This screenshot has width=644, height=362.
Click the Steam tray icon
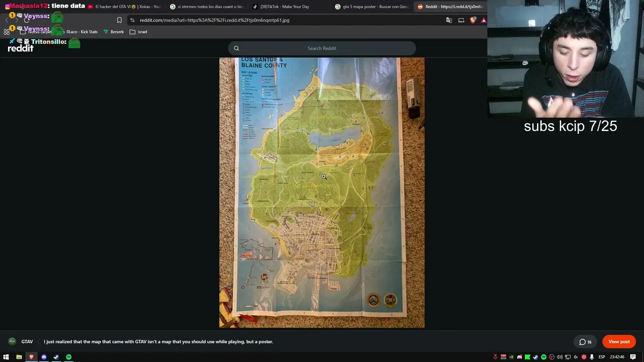coord(535,357)
